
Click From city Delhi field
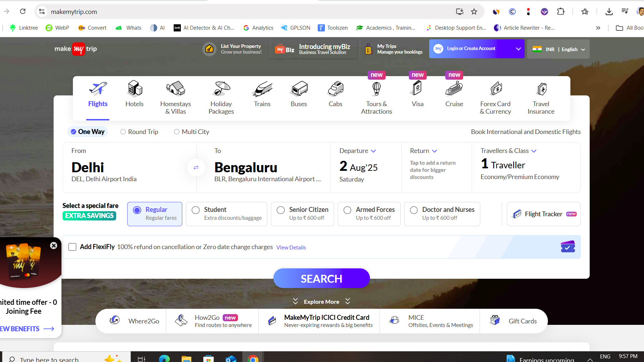129,168
